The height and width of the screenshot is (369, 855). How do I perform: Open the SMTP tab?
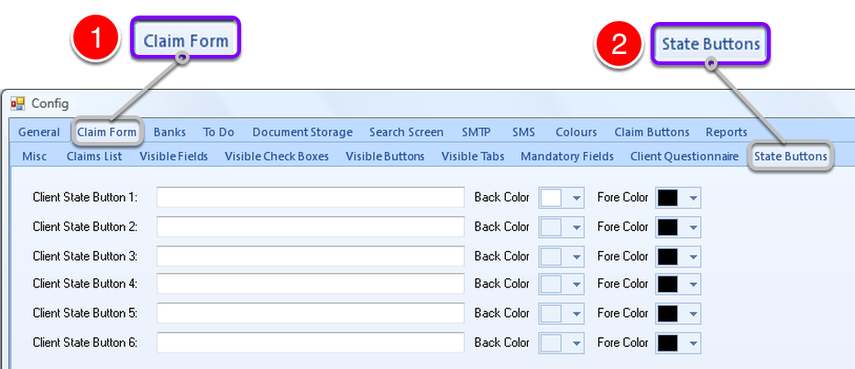click(x=476, y=132)
